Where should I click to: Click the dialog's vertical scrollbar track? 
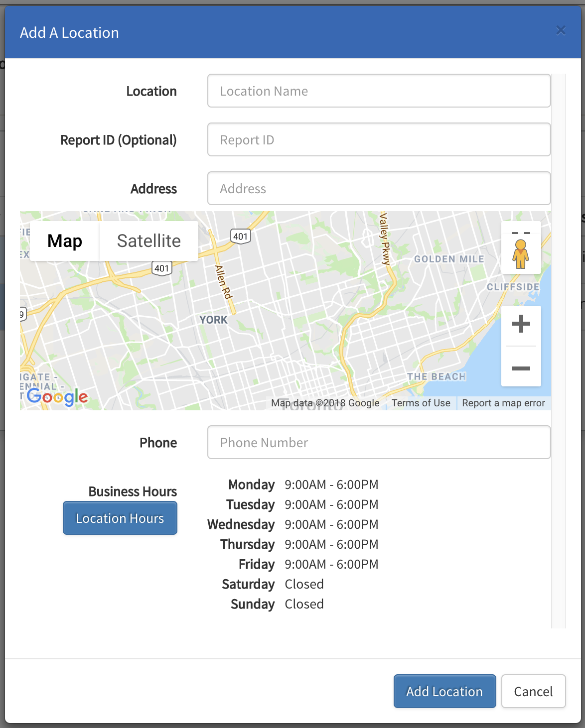[559, 349]
